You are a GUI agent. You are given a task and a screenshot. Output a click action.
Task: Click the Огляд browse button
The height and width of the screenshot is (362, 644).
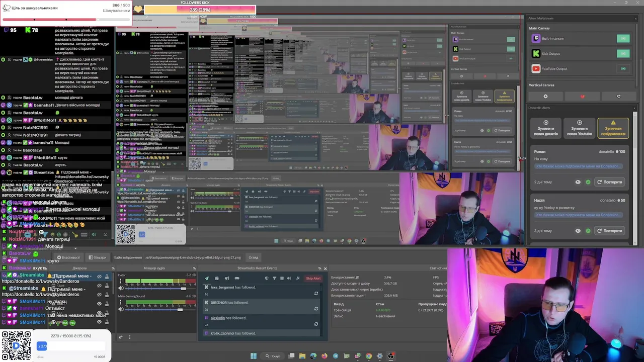coord(254,257)
